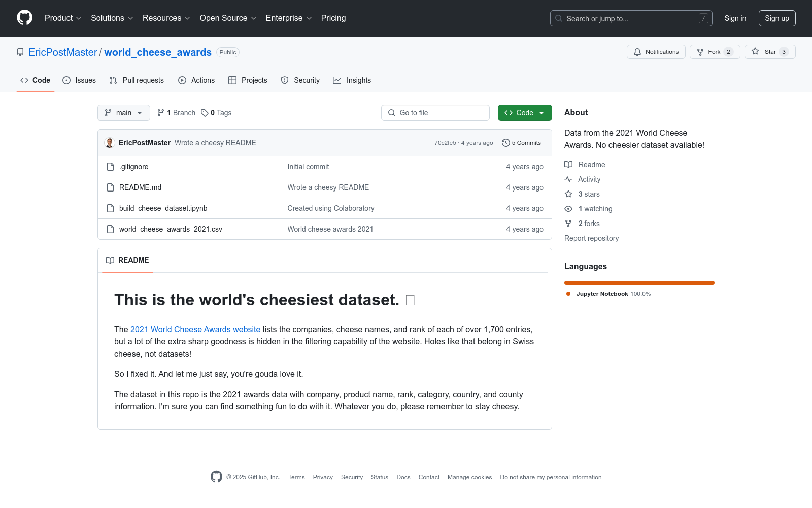Click the orange Jupyter Notebook language bar
The height and width of the screenshot is (508, 812).
coord(639,283)
